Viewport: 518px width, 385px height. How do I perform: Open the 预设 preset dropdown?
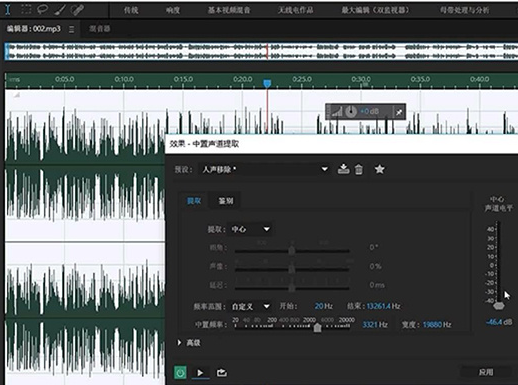[x=264, y=169]
